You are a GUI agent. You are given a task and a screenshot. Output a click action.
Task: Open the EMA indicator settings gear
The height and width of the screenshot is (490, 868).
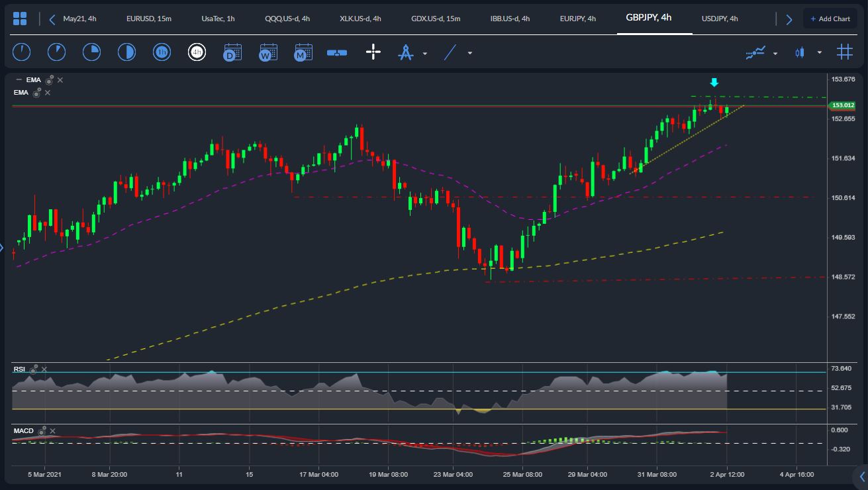(48, 79)
